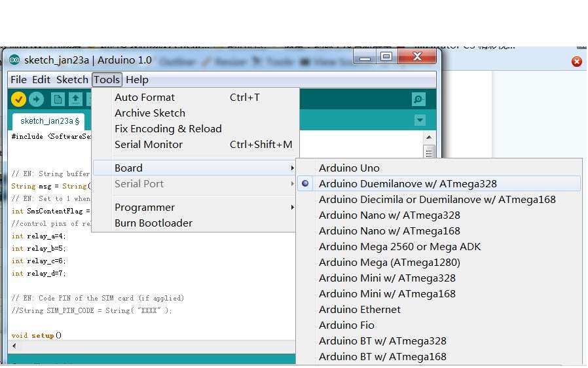Select Fix Encoding & Reload

[194, 129]
